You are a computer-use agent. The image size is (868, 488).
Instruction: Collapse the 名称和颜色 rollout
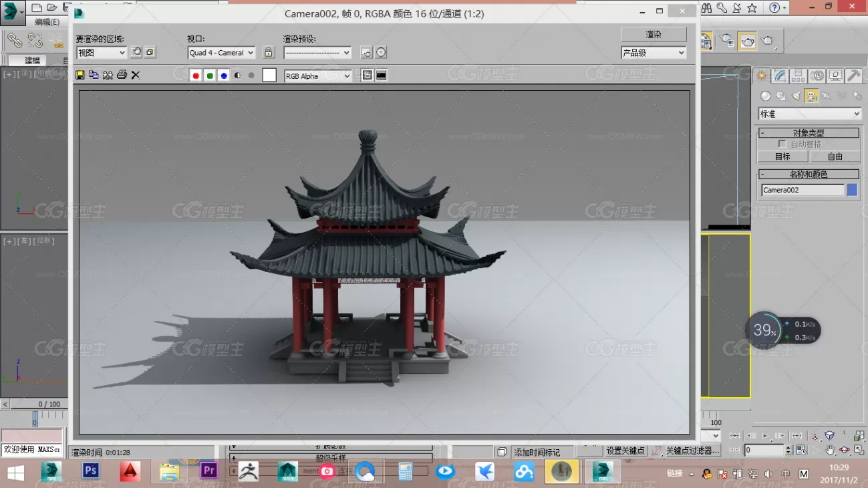pyautogui.click(x=809, y=174)
